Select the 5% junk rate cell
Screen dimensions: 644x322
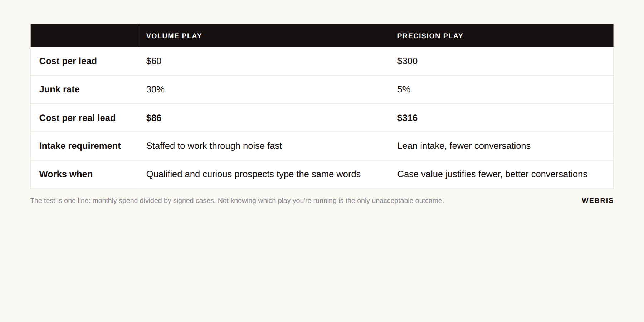[x=404, y=89]
